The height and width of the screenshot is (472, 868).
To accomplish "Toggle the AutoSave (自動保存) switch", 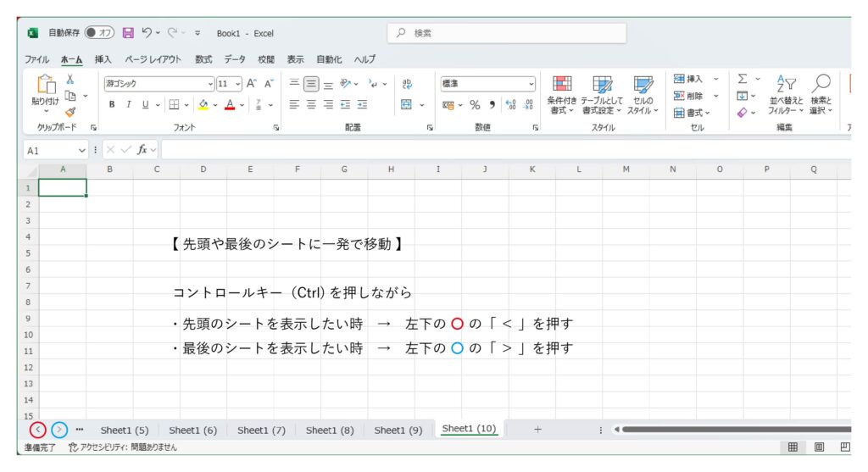I will [99, 33].
